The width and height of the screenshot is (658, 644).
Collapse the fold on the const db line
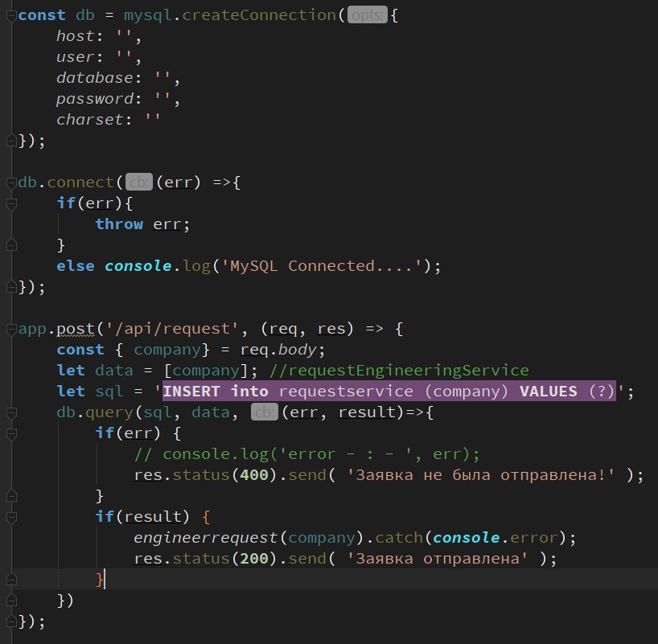[x=11, y=16]
